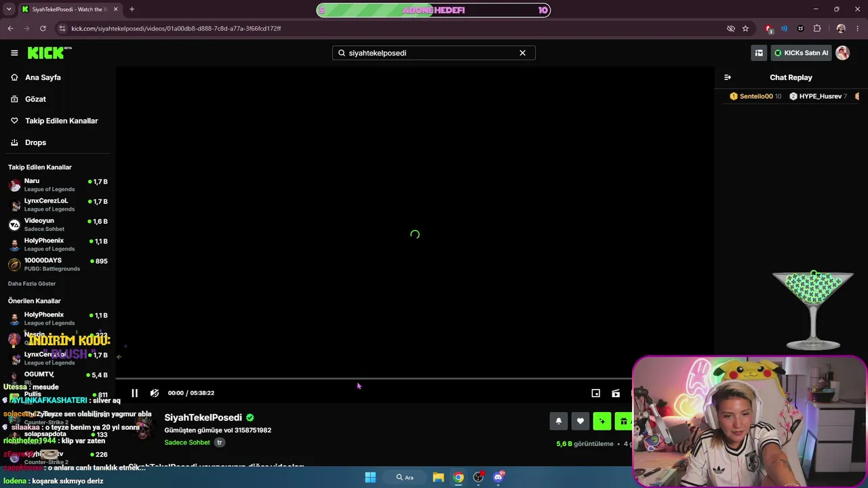Viewport: 868px width, 488px height.
Task: Open a new browser tab
Action: tap(132, 9)
